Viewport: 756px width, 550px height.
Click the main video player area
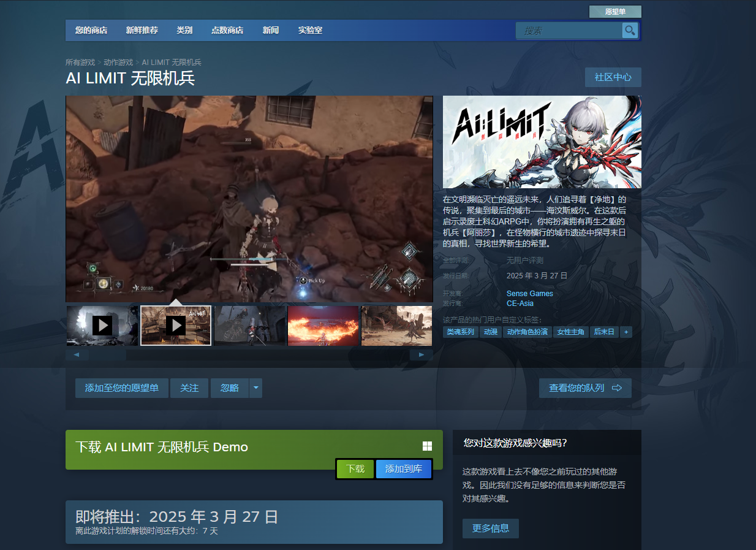(x=249, y=199)
